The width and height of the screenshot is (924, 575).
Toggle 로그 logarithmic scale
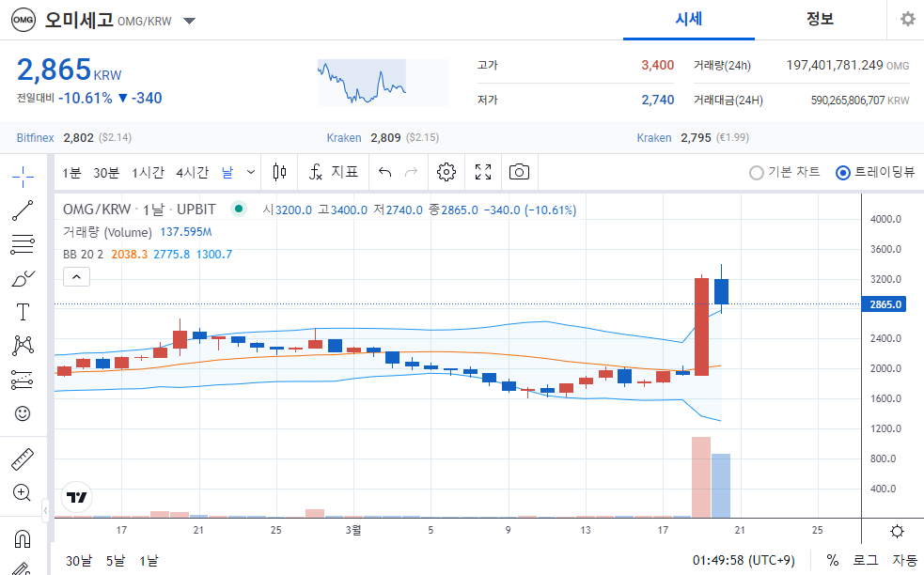(865, 560)
